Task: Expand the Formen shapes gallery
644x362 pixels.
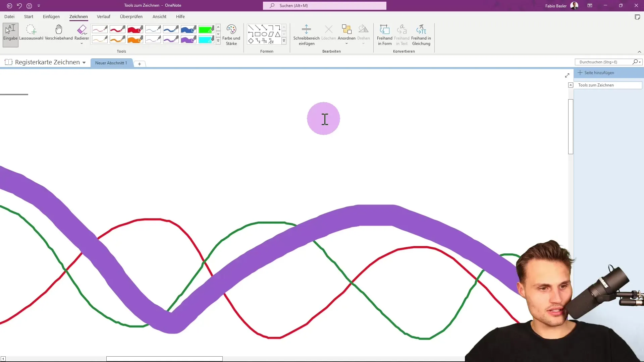Action: (284, 41)
